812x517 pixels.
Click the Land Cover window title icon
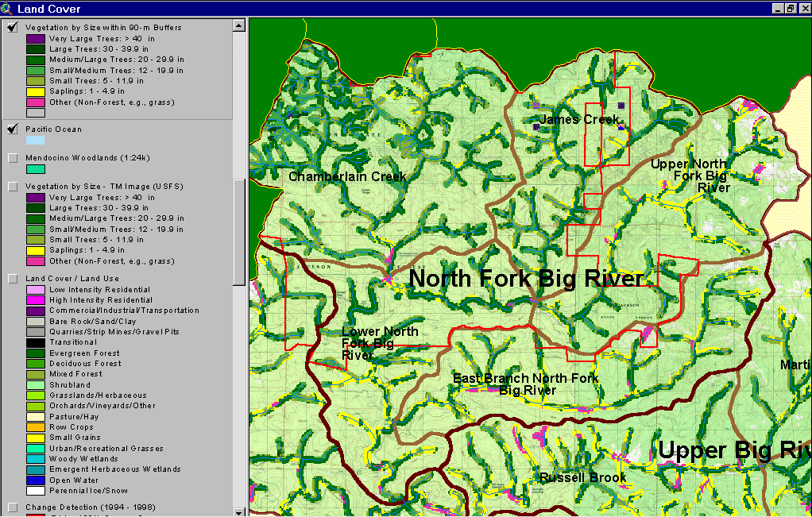click(x=6, y=8)
